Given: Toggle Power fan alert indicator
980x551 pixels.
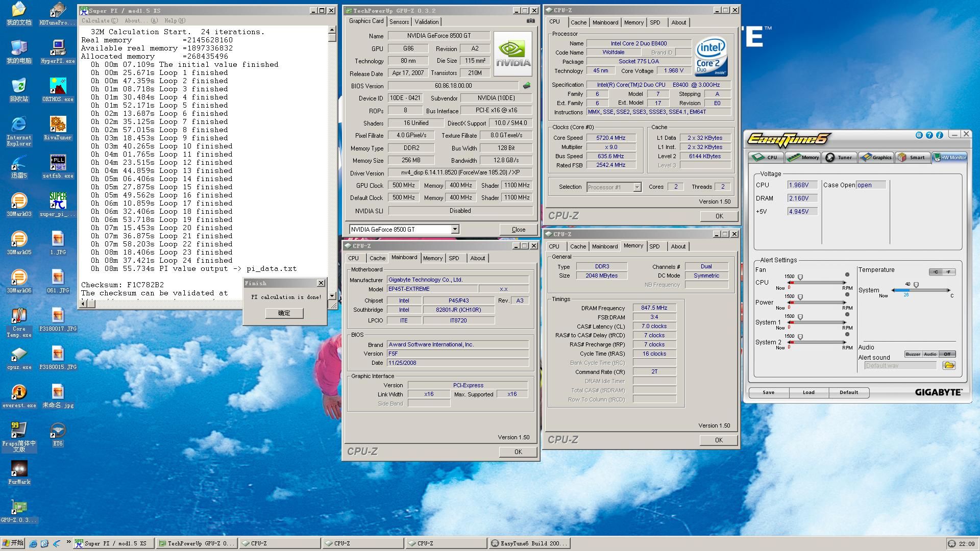Looking at the screenshot, I should pos(847,294).
